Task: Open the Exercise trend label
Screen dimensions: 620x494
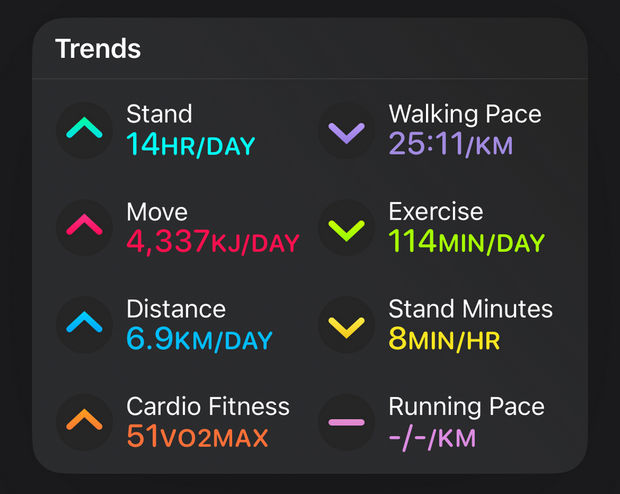Action: tap(436, 211)
